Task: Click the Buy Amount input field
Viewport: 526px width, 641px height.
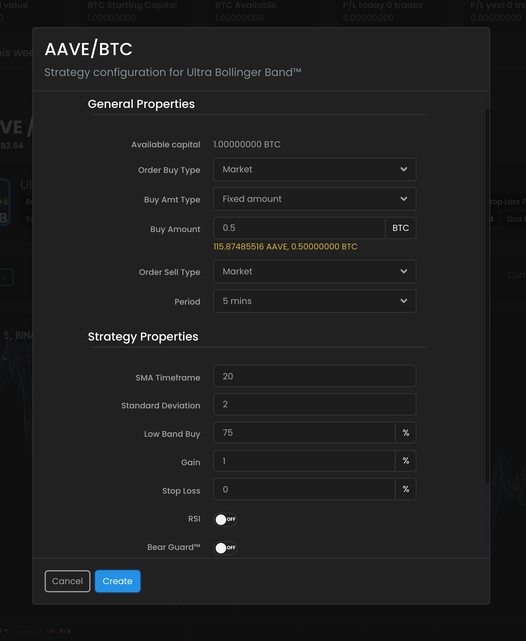Action: [299, 228]
